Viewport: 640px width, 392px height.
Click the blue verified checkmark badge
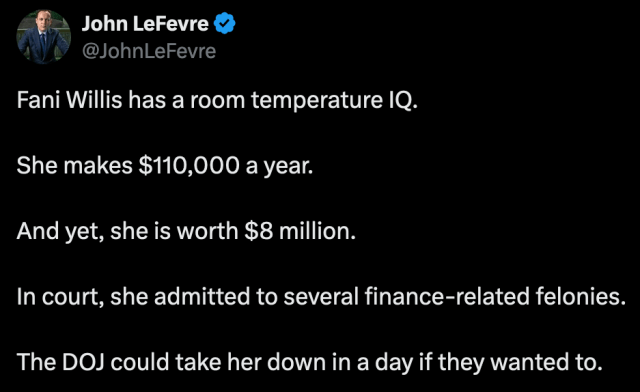point(224,23)
